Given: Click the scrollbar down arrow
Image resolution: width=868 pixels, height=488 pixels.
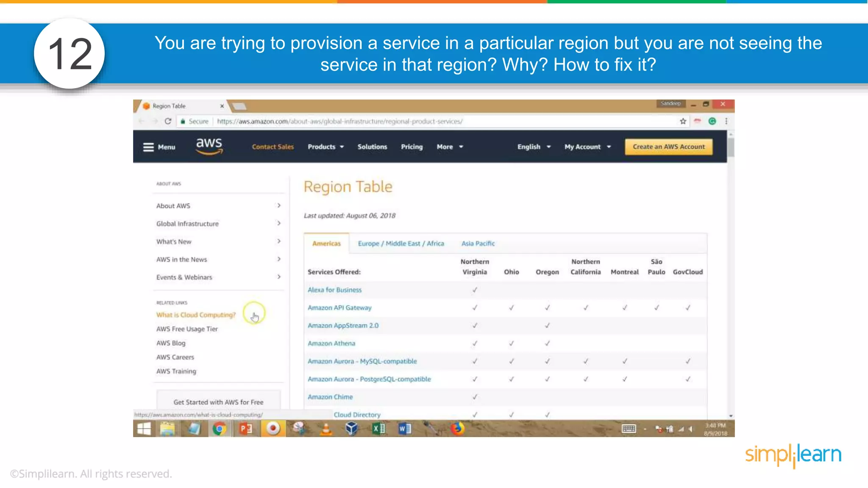Looking at the screenshot, I should coord(731,416).
